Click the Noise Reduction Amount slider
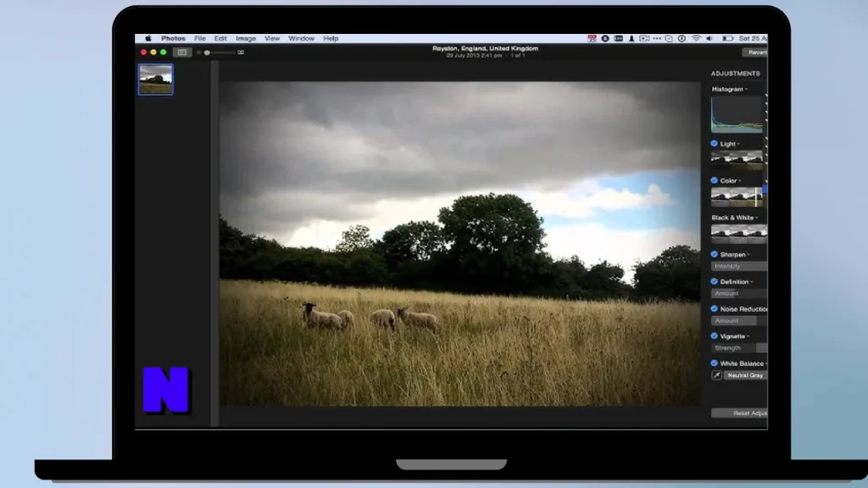The width and height of the screenshot is (868, 488). click(x=739, y=320)
